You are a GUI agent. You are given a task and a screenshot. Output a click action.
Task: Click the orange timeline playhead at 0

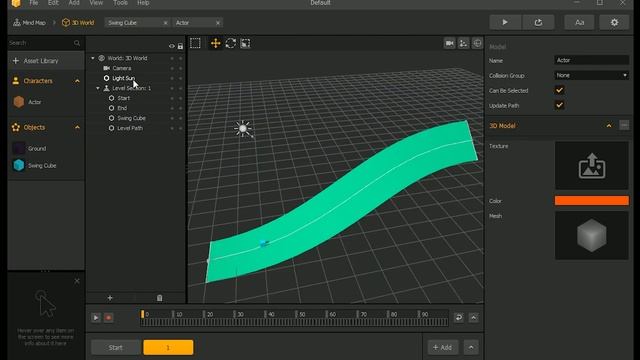[142, 314]
